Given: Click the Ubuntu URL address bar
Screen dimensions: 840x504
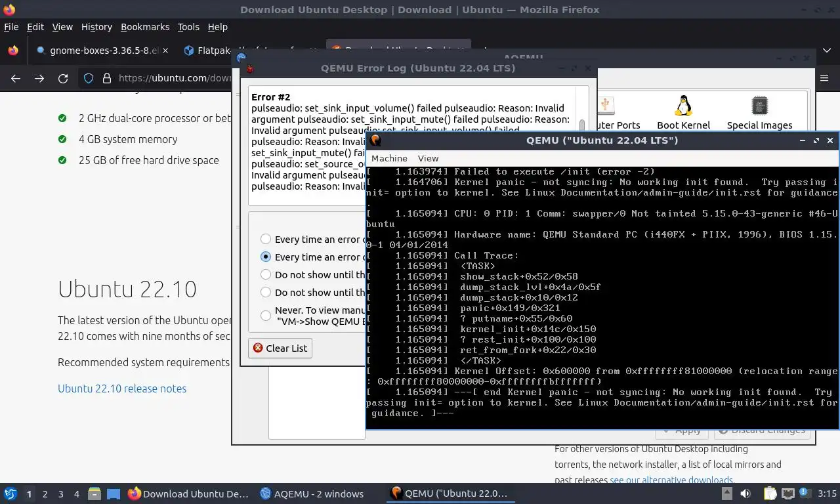Looking at the screenshot, I should (175, 78).
